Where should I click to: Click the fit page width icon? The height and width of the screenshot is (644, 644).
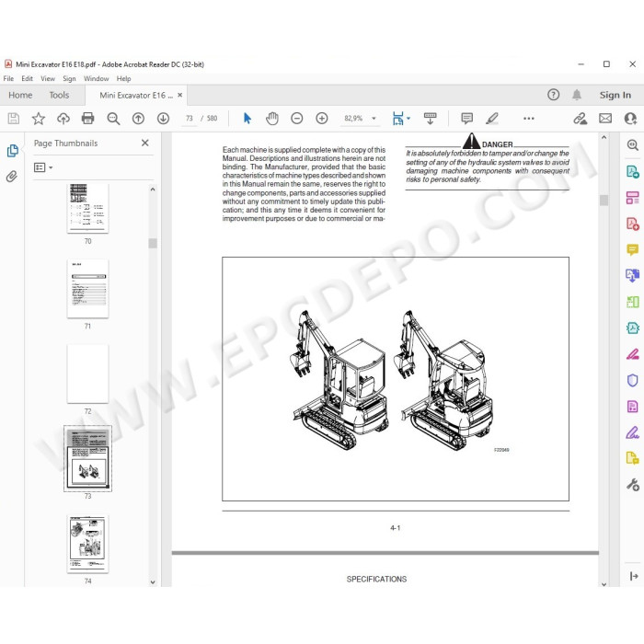[x=398, y=119]
